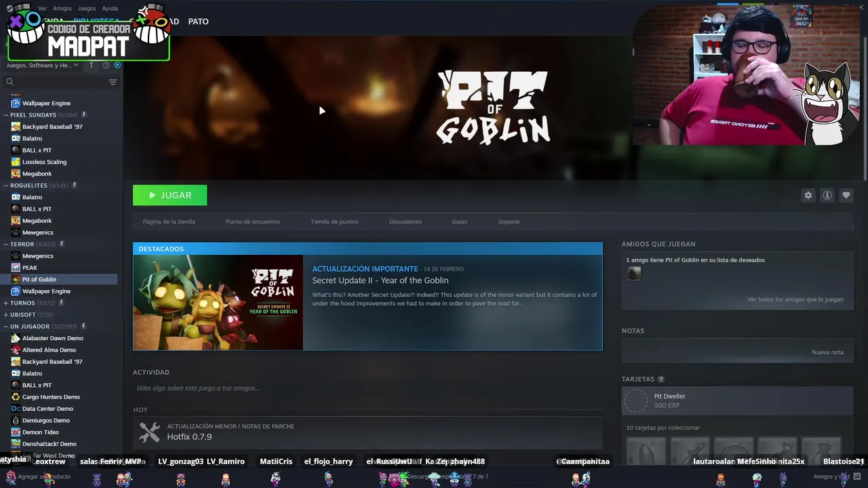This screenshot has width=868, height=488.
Task: Click BALL x PIT icon under ROGUELITES
Action: point(16,209)
